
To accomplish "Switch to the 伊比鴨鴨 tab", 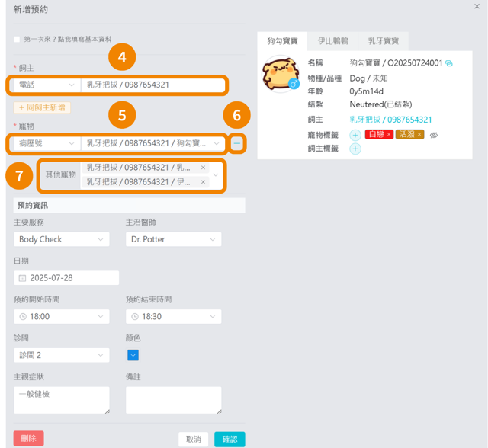I will point(332,41).
